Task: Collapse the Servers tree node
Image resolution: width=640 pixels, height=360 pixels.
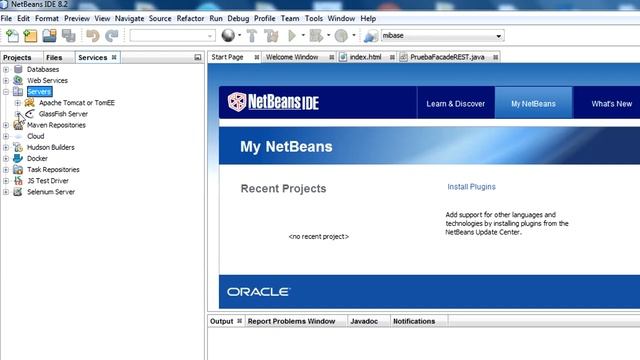Action: 6,92
